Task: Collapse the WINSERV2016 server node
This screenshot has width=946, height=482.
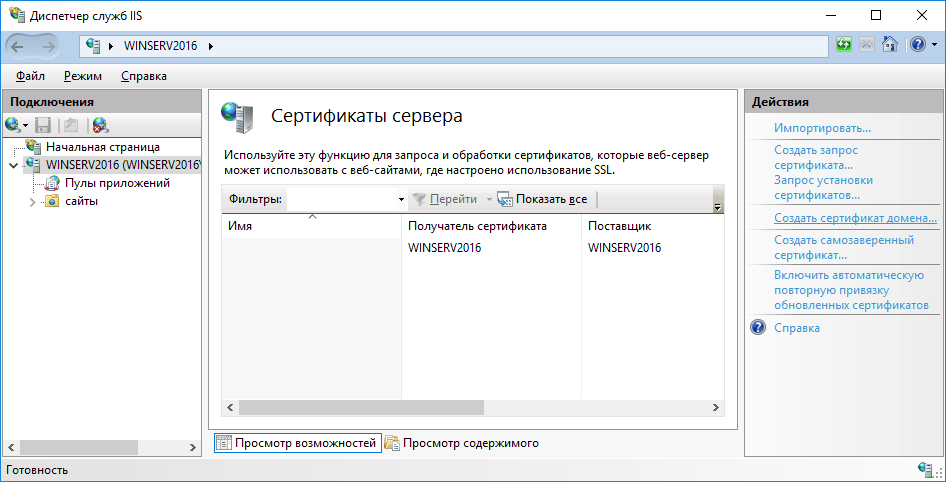Action: click(x=13, y=165)
